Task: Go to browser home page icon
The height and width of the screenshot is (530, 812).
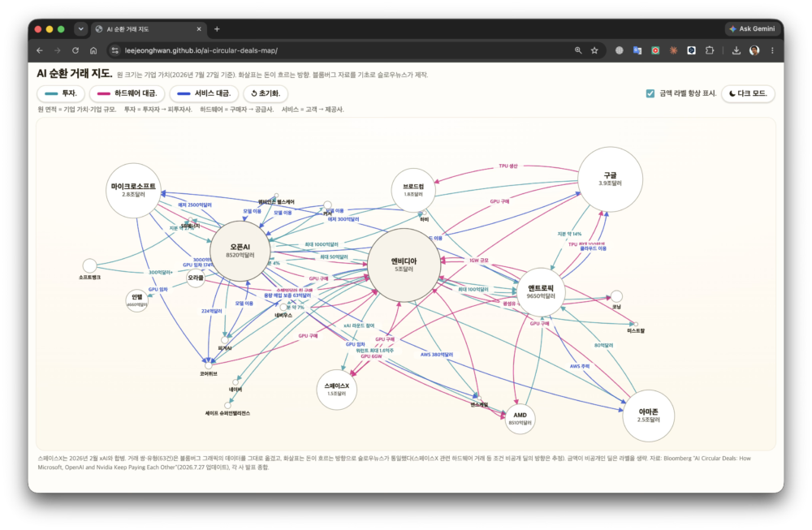Action: click(x=93, y=50)
